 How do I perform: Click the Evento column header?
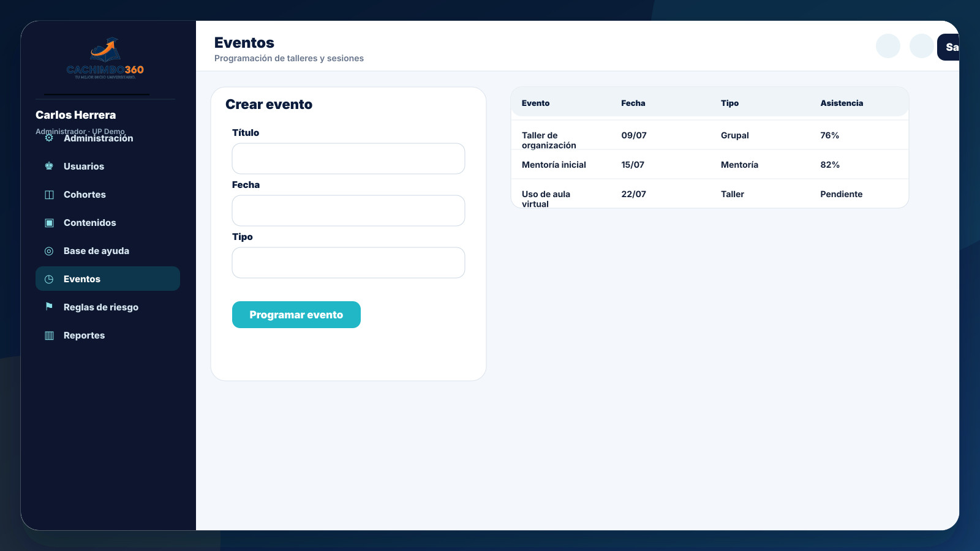[536, 103]
